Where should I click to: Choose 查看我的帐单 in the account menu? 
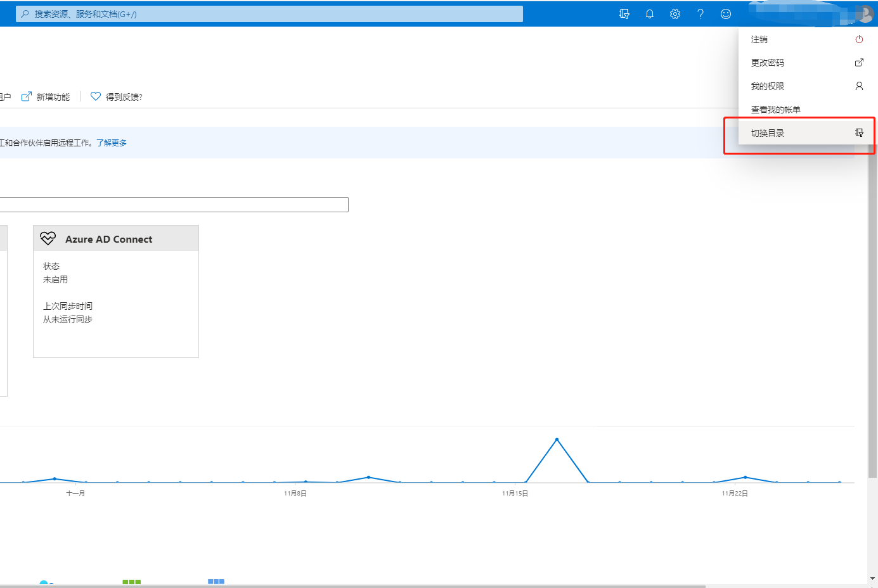coord(775,110)
